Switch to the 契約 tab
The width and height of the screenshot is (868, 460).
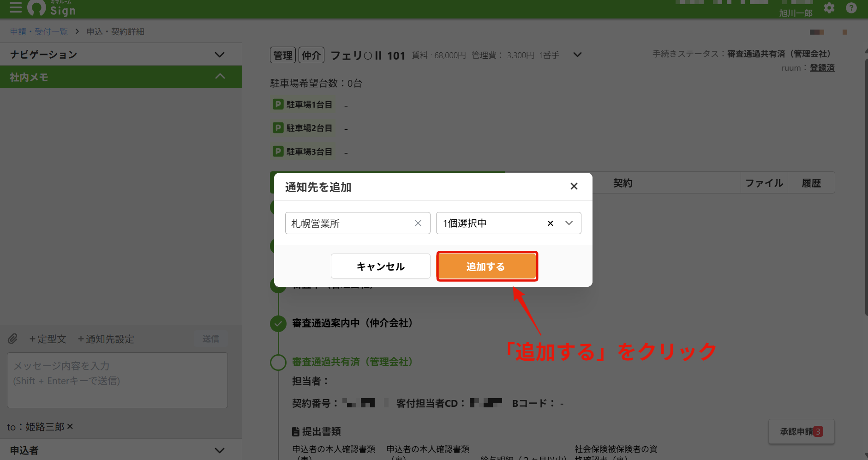(623, 183)
